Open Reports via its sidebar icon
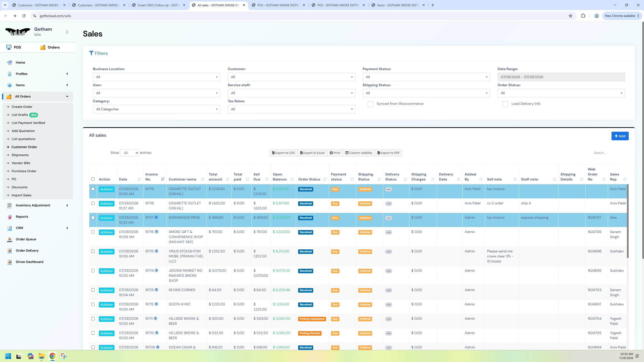644x362 pixels. pos(10,216)
